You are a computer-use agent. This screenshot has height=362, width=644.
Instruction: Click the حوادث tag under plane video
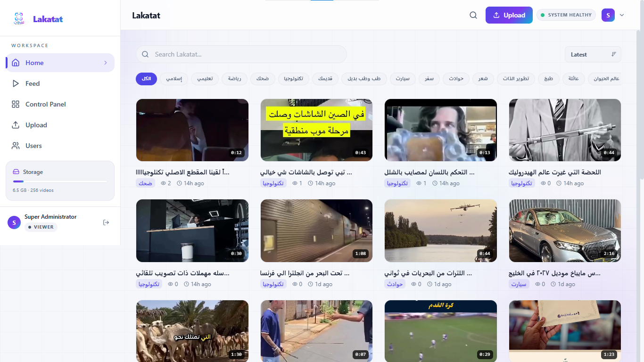coord(394,284)
